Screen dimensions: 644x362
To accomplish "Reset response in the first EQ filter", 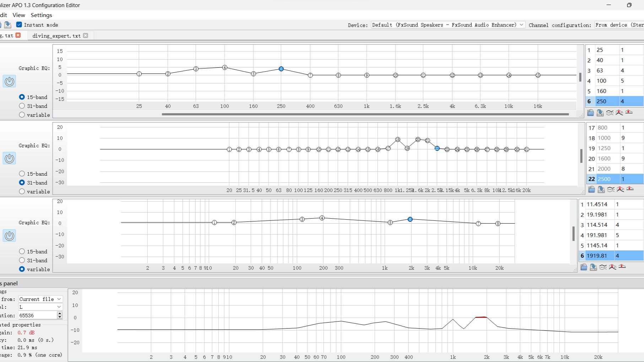I will (629, 112).
